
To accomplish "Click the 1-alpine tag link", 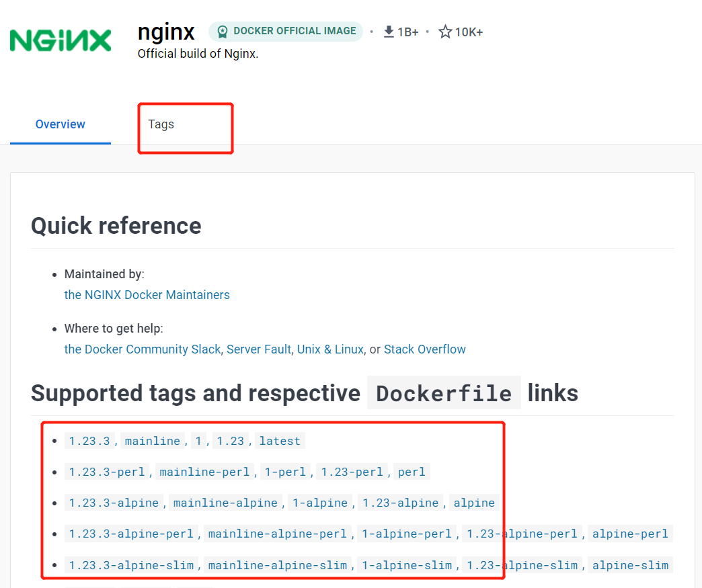I will [x=319, y=503].
